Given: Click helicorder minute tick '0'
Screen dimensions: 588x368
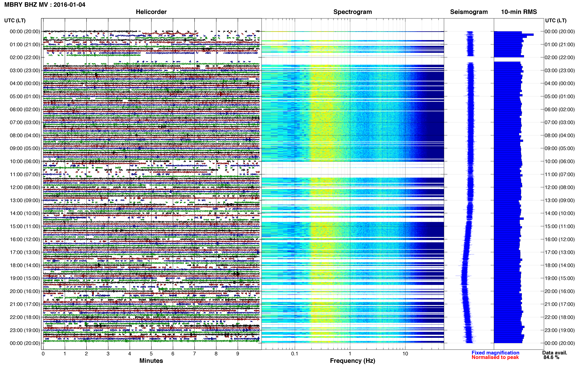Looking at the screenshot, I should 43,354.
